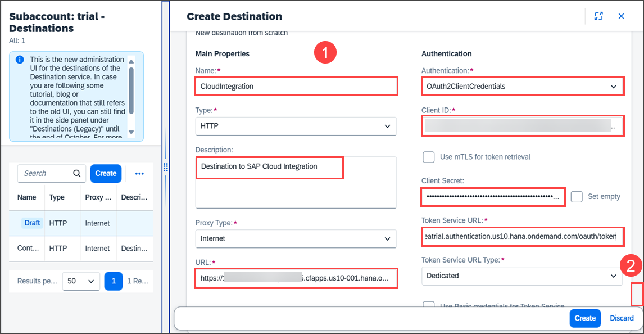
Task: Click the Client ID input field
Action: coord(523,126)
